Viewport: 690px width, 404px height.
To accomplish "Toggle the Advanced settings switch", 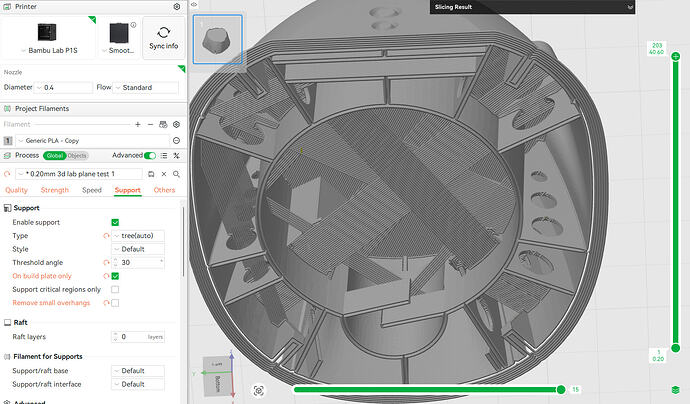I will (x=150, y=155).
